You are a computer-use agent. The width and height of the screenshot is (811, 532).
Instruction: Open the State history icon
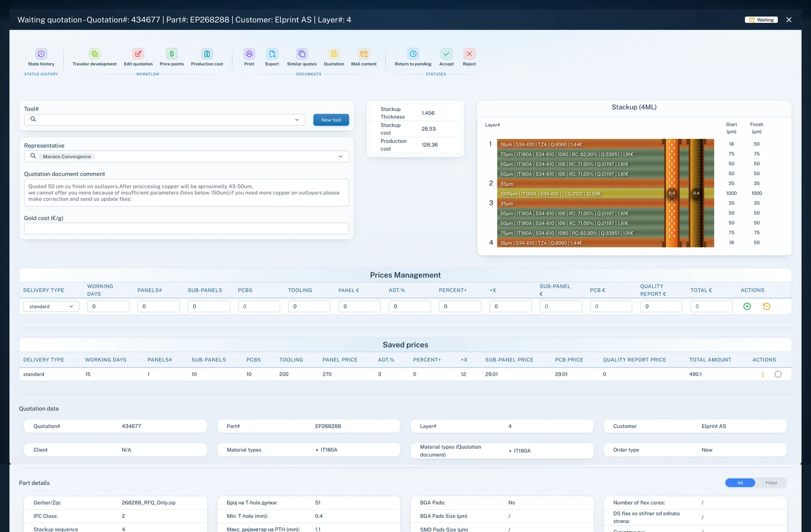[x=41, y=54]
